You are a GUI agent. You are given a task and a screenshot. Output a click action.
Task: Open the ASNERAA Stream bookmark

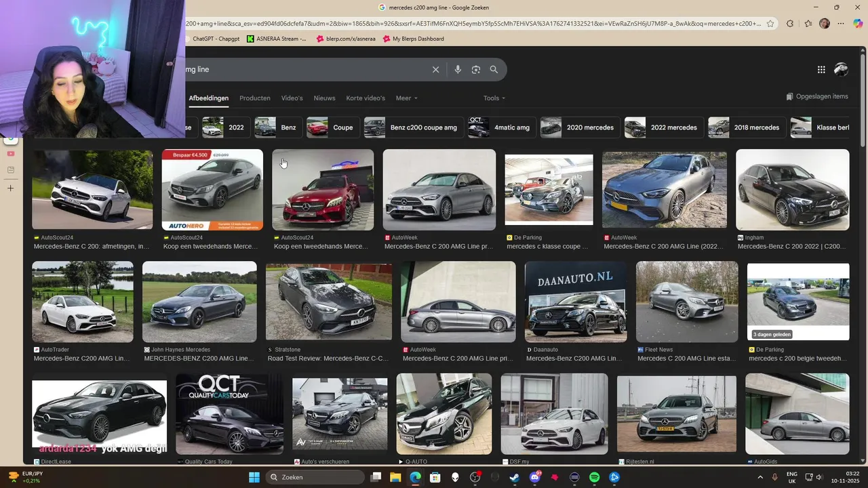(x=276, y=39)
